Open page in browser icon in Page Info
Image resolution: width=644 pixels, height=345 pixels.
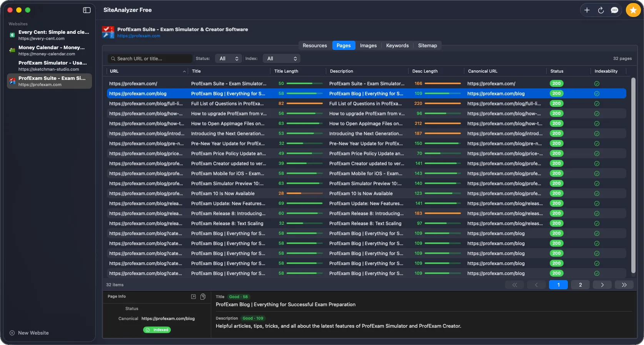point(193,297)
